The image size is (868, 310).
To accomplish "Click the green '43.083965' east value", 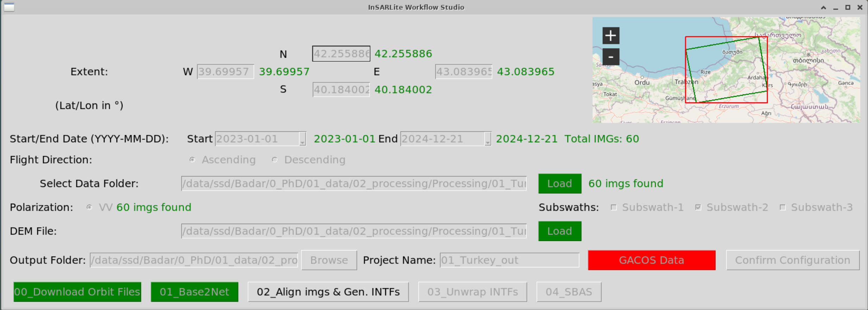I will point(526,72).
